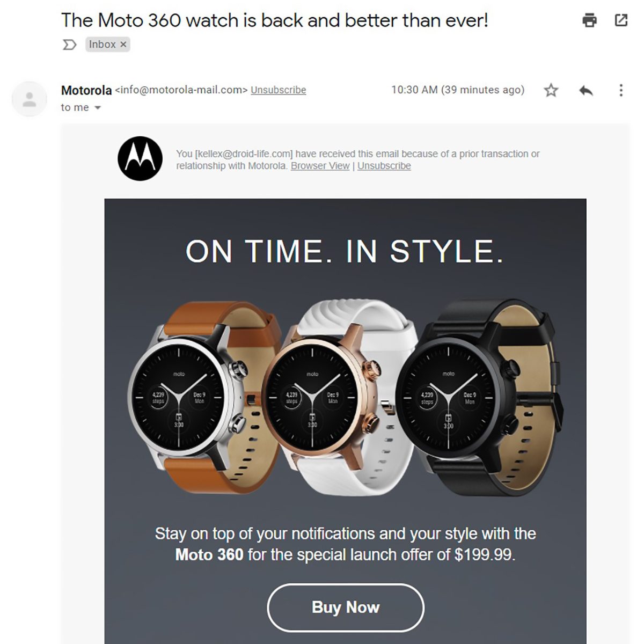Select the Inbox label chip
644x644 pixels.
[x=107, y=45]
